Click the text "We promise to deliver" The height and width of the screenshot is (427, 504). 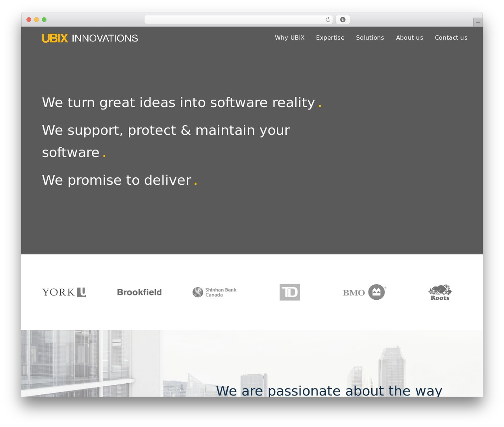119,180
